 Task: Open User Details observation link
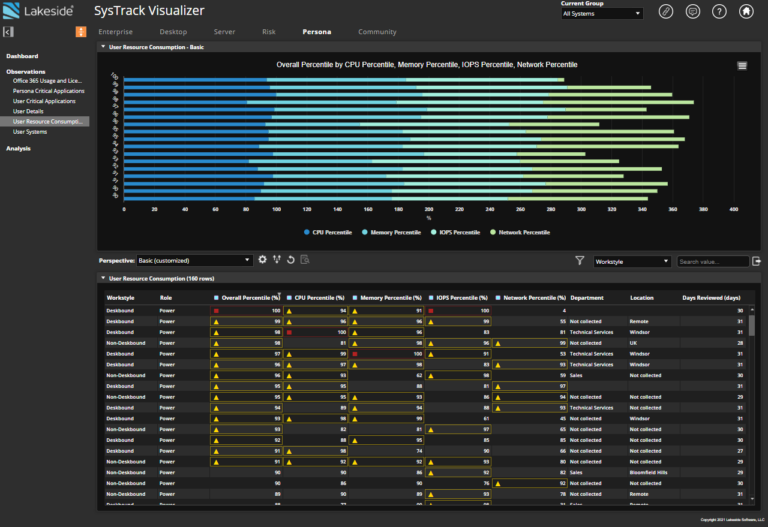point(28,111)
